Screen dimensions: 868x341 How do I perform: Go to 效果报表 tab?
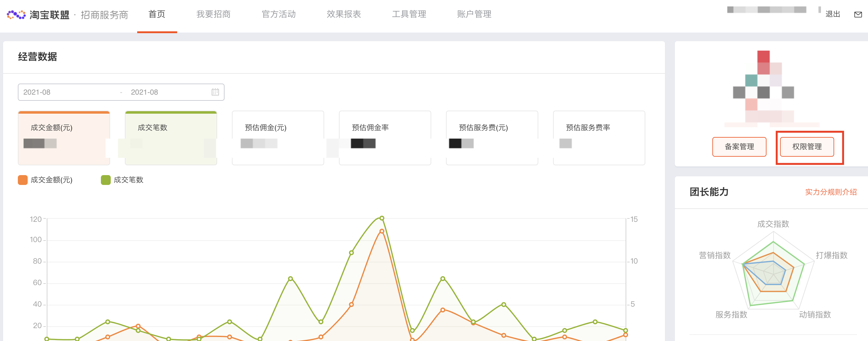(344, 14)
